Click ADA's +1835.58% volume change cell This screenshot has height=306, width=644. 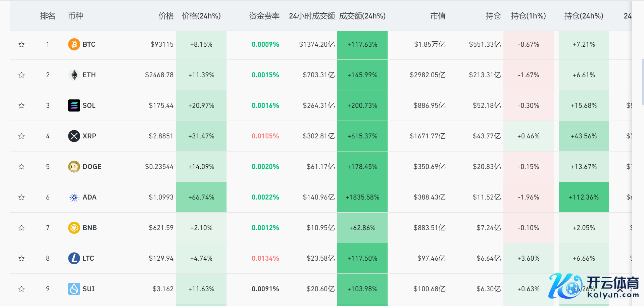point(362,197)
